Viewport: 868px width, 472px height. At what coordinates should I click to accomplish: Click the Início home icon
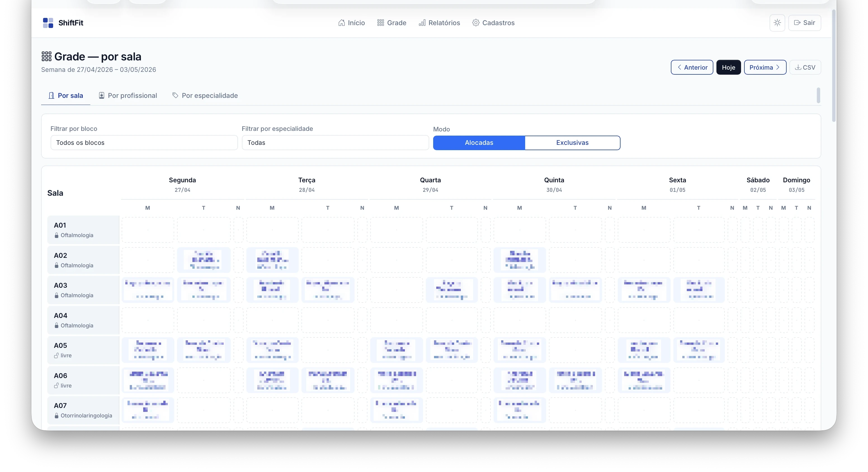coord(341,23)
